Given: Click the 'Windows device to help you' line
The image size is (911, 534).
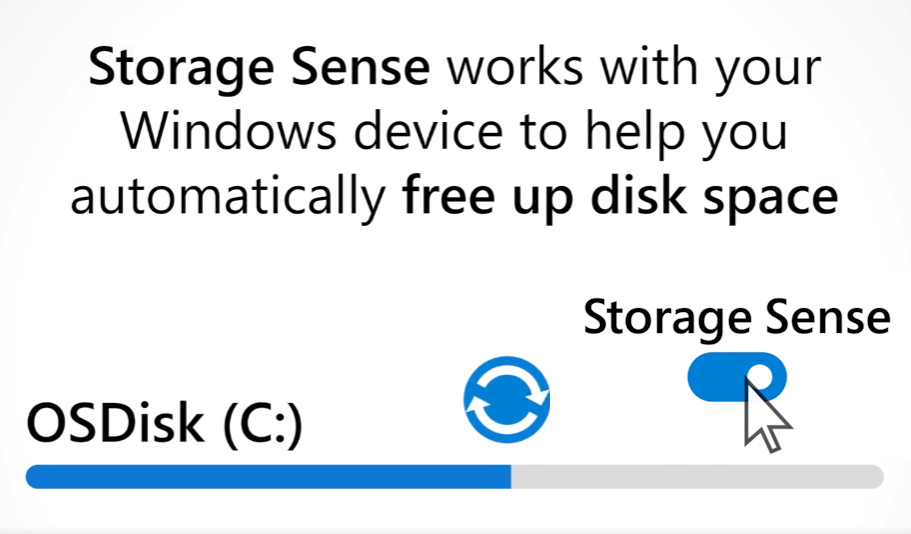Looking at the screenshot, I should (454, 132).
